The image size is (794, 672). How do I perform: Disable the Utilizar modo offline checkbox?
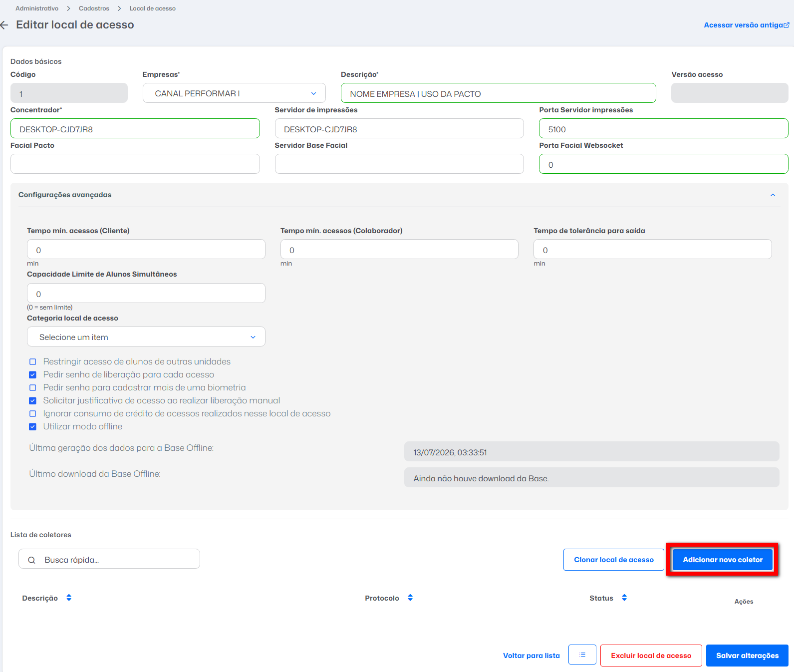click(33, 426)
